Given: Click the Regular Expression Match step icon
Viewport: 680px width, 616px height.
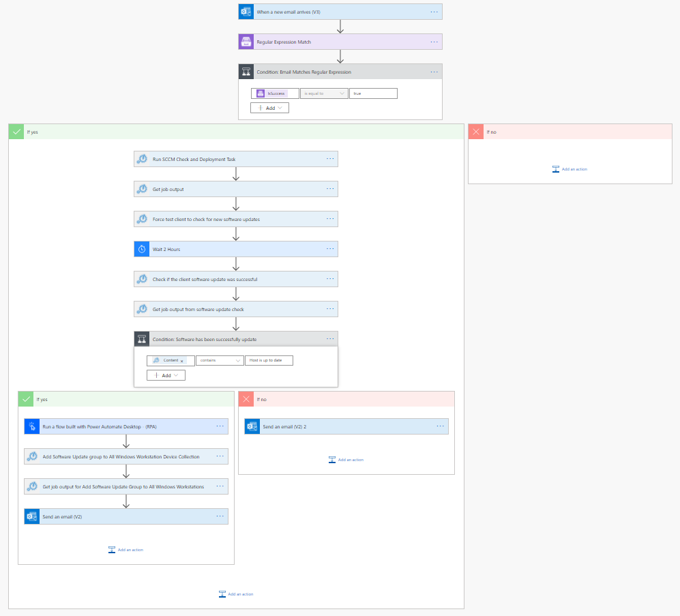Looking at the screenshot, I should coord(246,42).
